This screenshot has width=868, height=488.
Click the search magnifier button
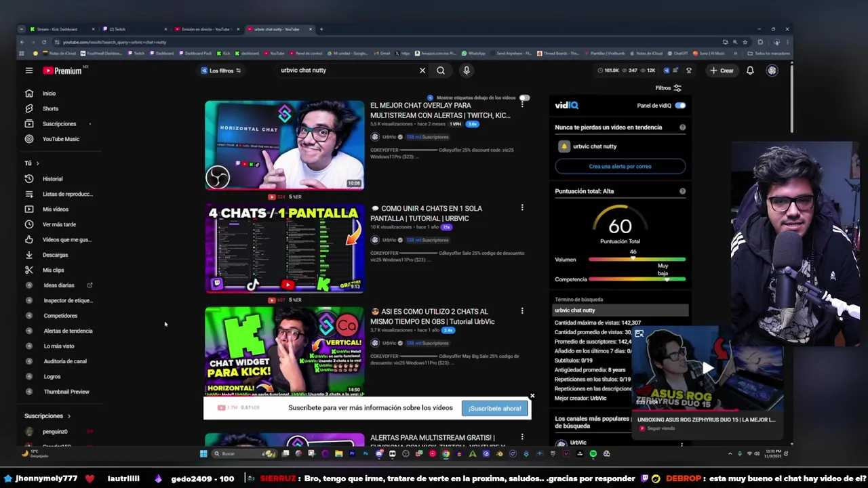coord(441,70)
